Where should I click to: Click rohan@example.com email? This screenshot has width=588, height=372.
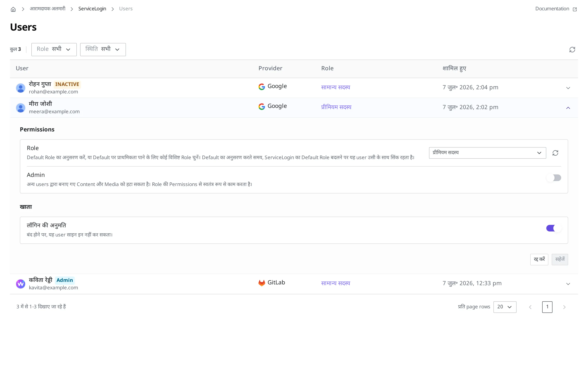pos(53,92)
